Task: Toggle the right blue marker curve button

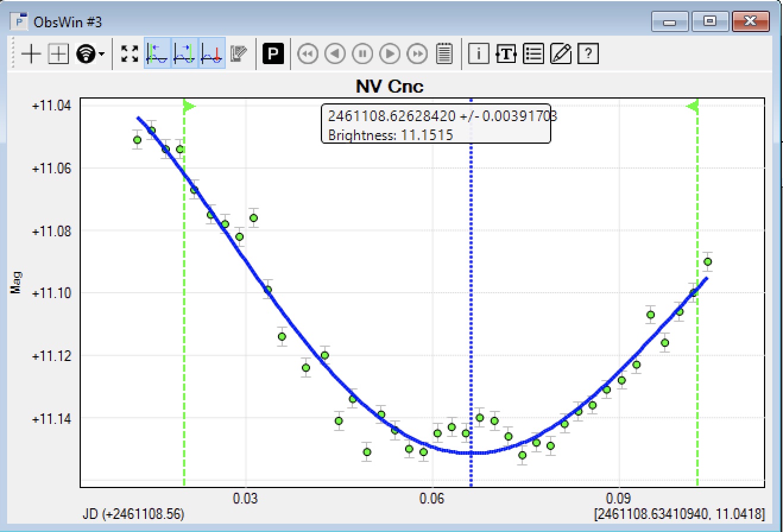Action: click(185, 53)
